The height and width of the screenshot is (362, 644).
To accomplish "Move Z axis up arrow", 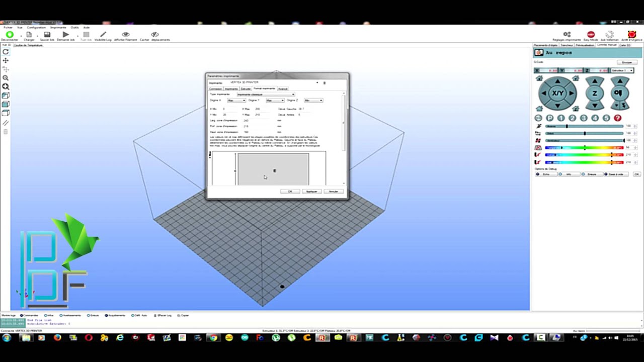I will tap(595, 81).
